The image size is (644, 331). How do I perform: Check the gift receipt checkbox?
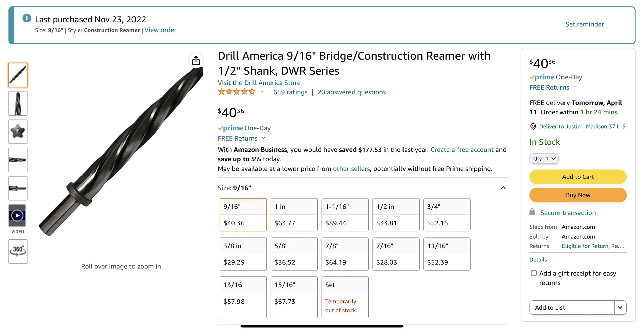(x=534, y=273)
